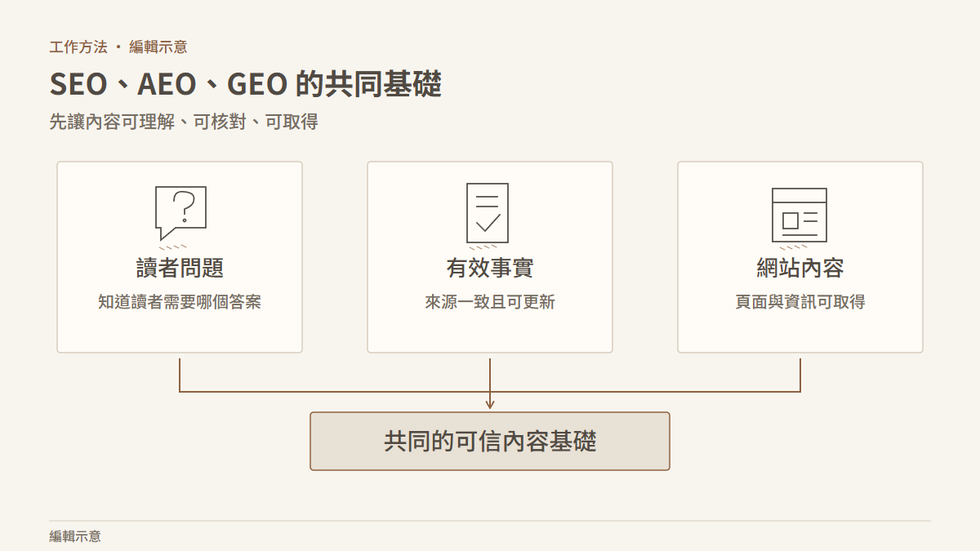Image resolution: width=980 pixels, height=551 pixels.
Task: Click the web page layout icon
Action: coord(800,215)
